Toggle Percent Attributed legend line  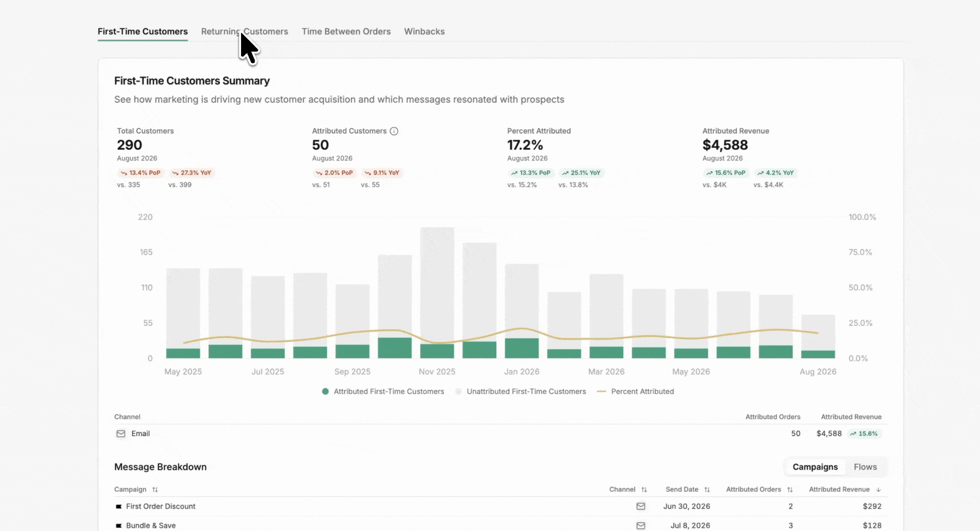click(x=635, y=391)
